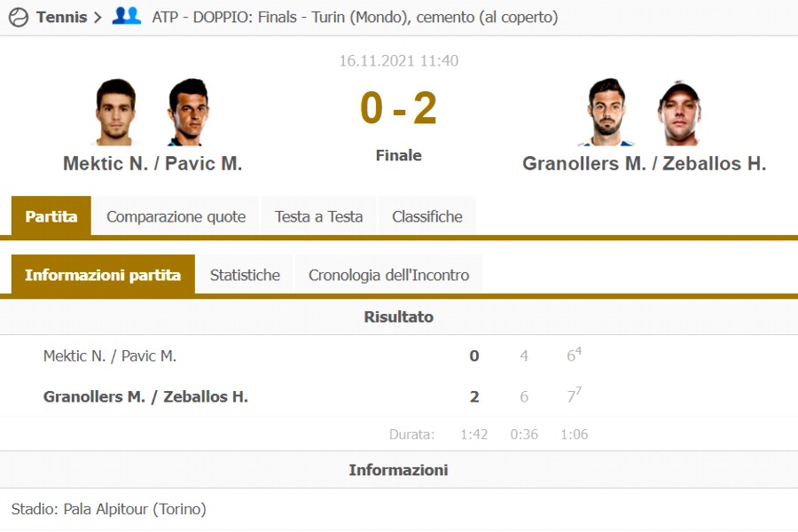Screen dimensions: 798x532
Task: Click Granollers M. / Zeballos H. heading under photos
Action: [x=644, y=163]
